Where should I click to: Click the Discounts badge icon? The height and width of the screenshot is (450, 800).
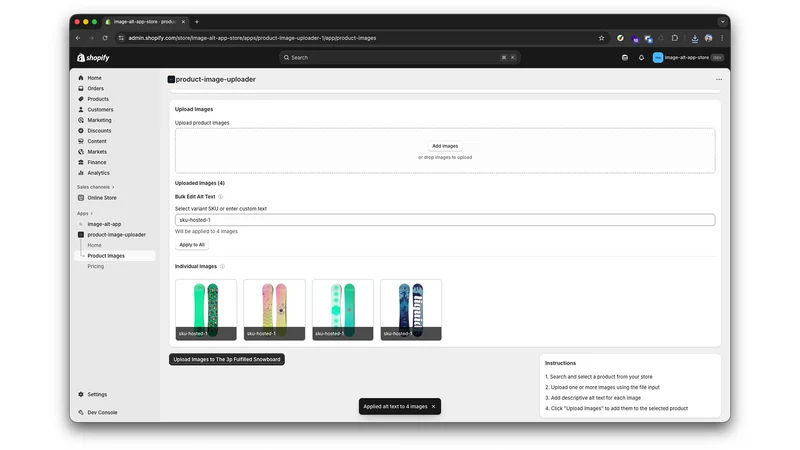click(81, 131)
